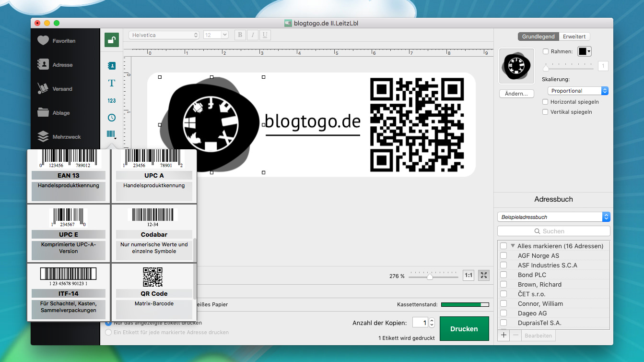Image resolution: width=644 pixels, height=362 pixels.
Task: Toggle the green lock icon
Action: click(x=112, y=40)
